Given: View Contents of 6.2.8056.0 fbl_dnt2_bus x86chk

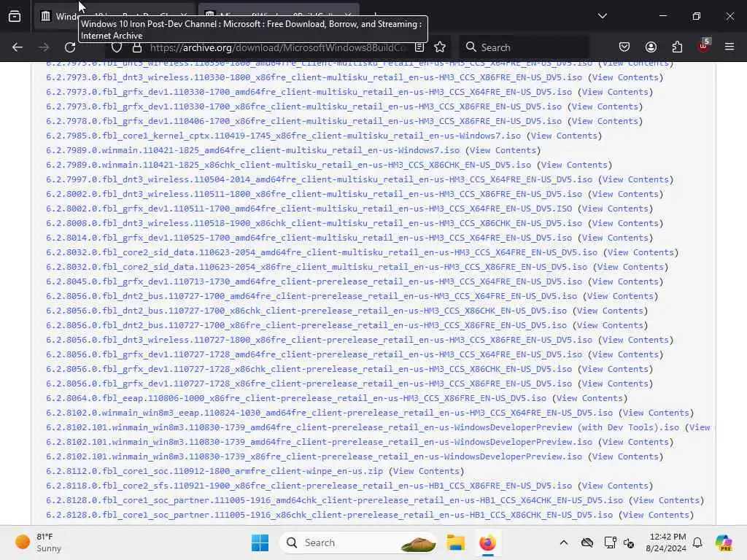Looking at the screenshot, I should pyautogui.click(x=610, y=311).
